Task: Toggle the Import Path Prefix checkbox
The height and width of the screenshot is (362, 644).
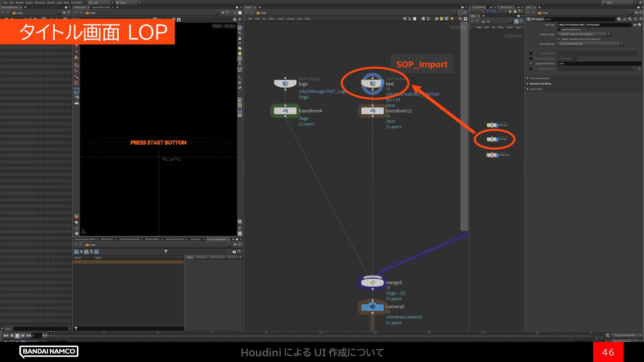Action: point(531,64)
